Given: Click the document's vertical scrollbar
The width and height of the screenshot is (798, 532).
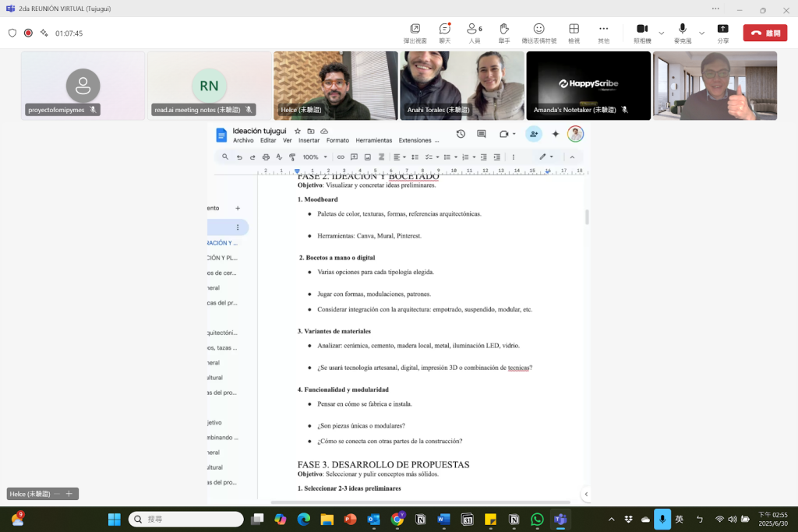Looking at the screenshot, I should coord(587,217).
